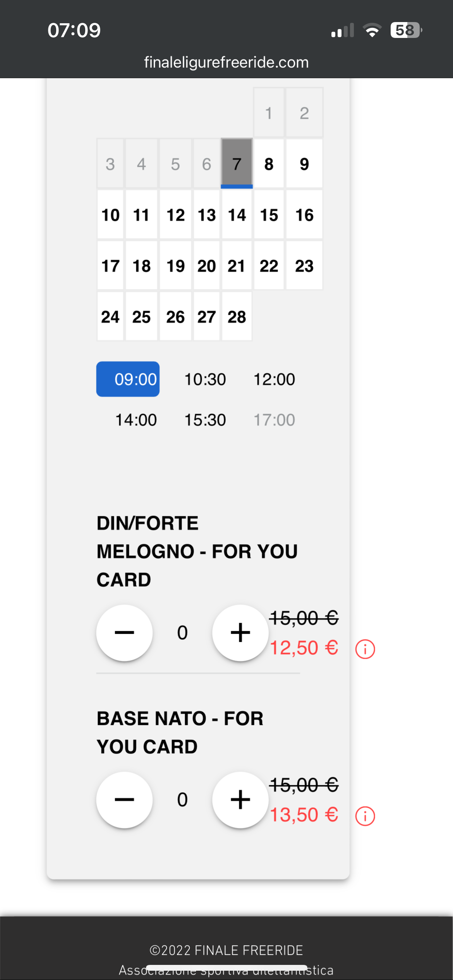Image resolution: width=453 pixels, height=980 pixels.
Task: Choose the 10:30 time slot
Action: pos(205,379)
